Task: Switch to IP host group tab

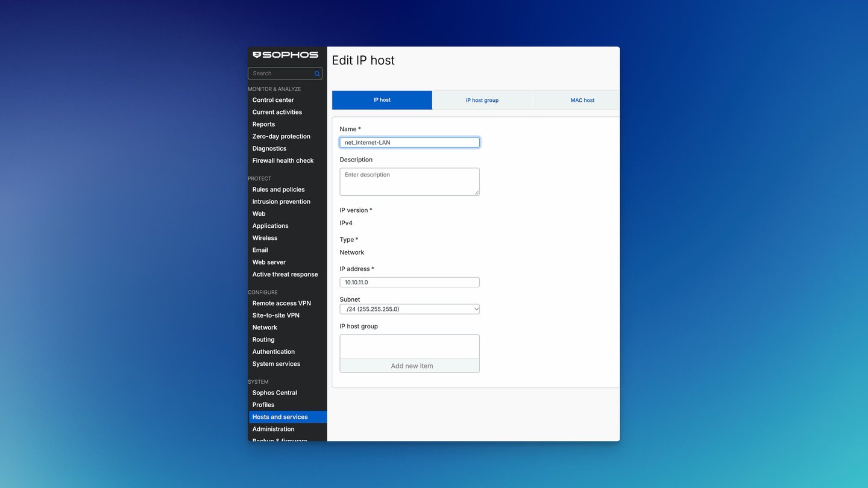Action: [x=482, y=100]
